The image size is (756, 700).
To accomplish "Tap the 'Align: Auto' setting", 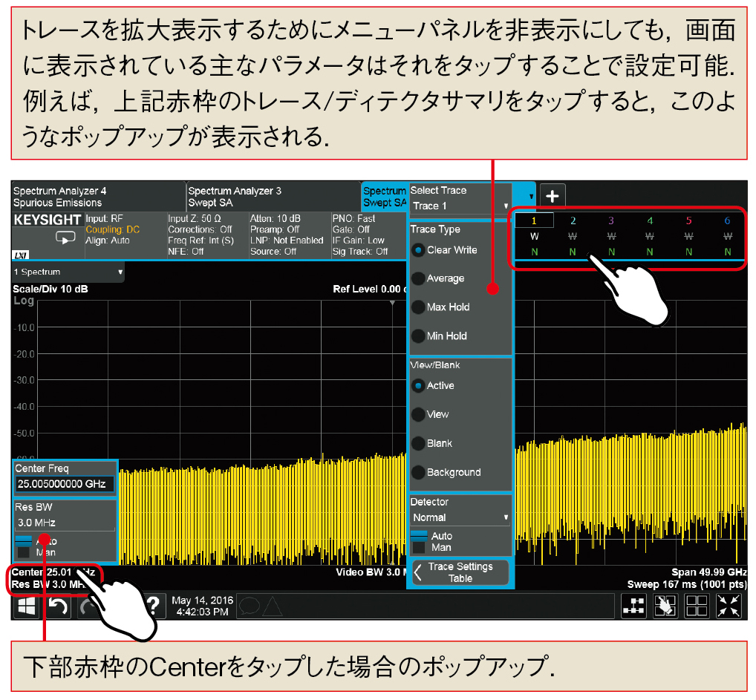I will [x=108, y=241].
